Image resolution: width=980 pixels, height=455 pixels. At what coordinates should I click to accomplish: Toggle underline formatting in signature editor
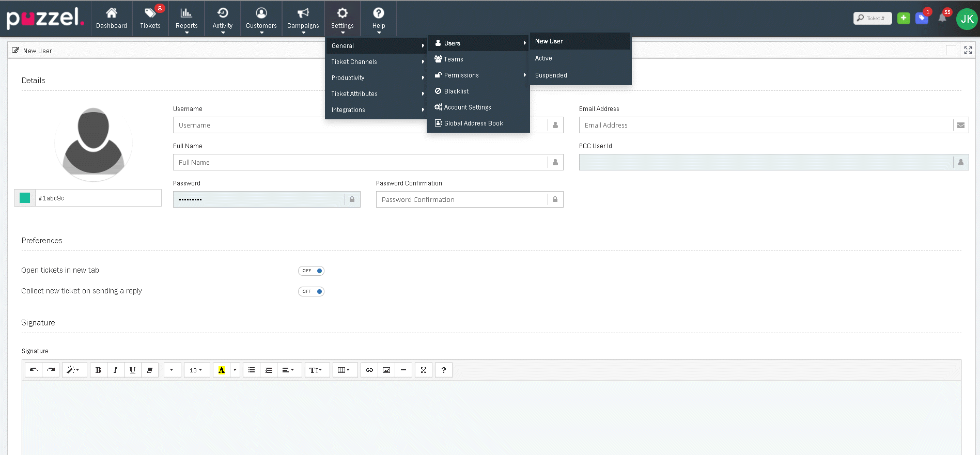132,370
